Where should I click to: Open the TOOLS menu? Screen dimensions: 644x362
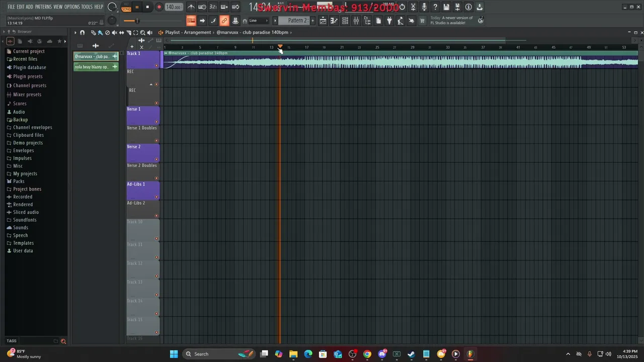(x=87, y=7)
